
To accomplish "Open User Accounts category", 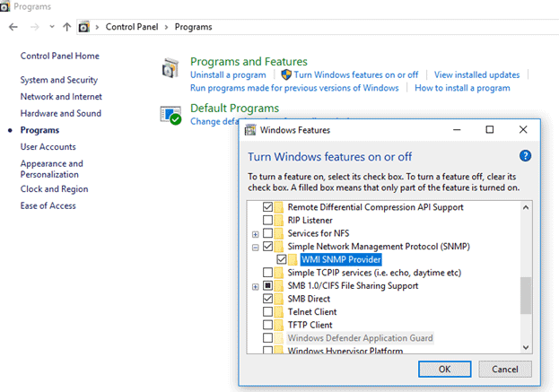I will pos(48,147).
